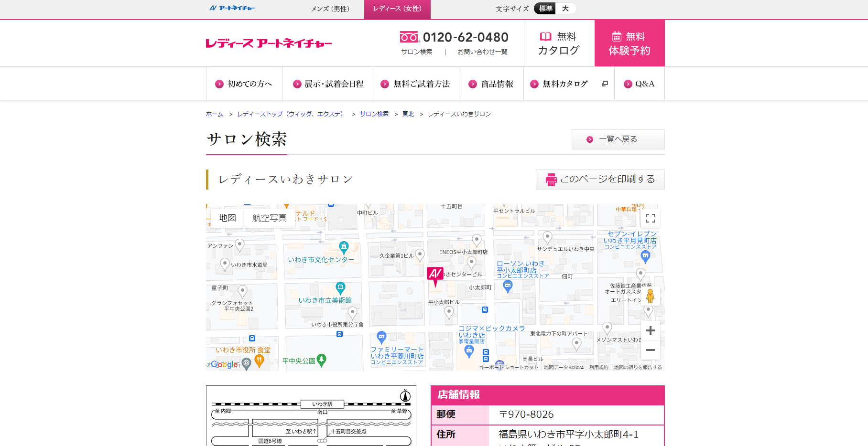Click phone number 0120-62-0480
This screenshot has width=868, height=446.
466,37
